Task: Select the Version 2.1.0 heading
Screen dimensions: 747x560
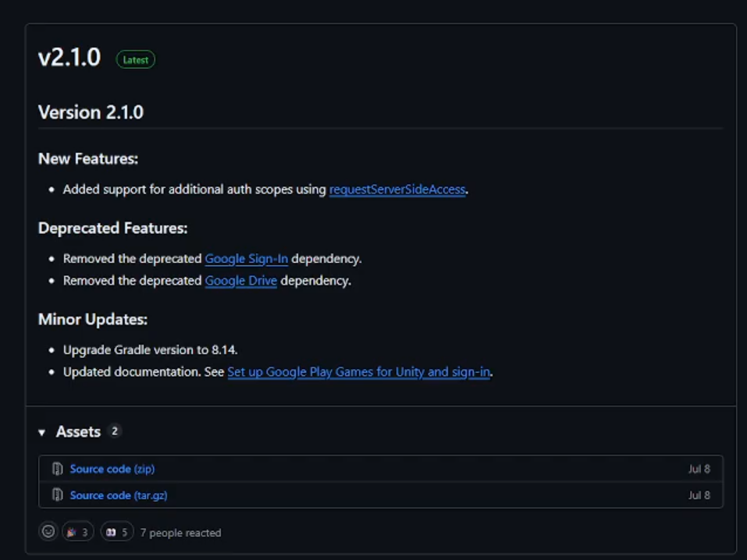Action: (x=91, y=112)
